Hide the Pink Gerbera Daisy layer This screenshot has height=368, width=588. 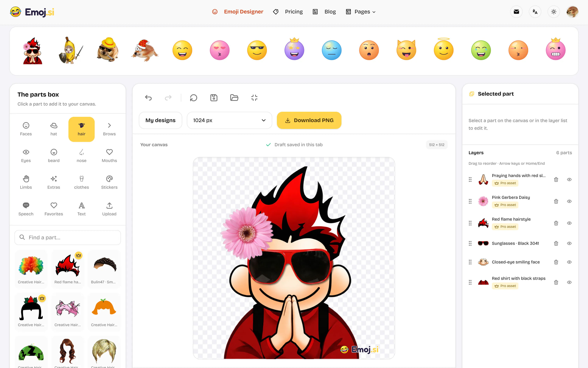(569, 201)
